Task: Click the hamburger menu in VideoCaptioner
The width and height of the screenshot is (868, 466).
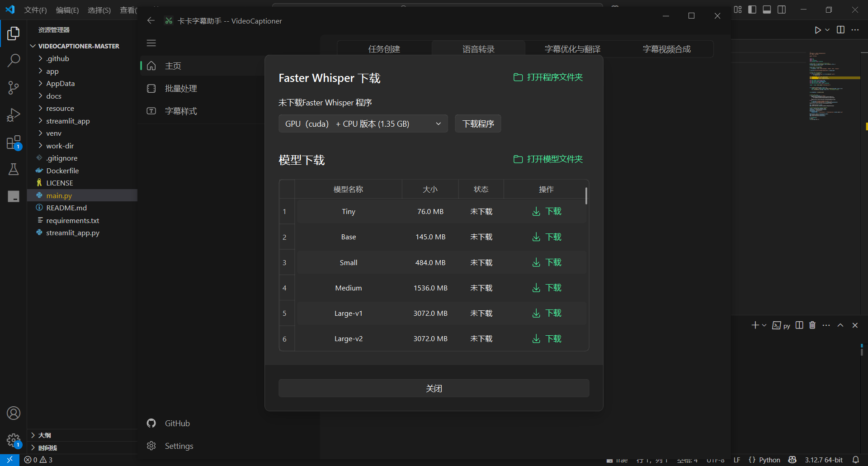Action: (151, 43)
